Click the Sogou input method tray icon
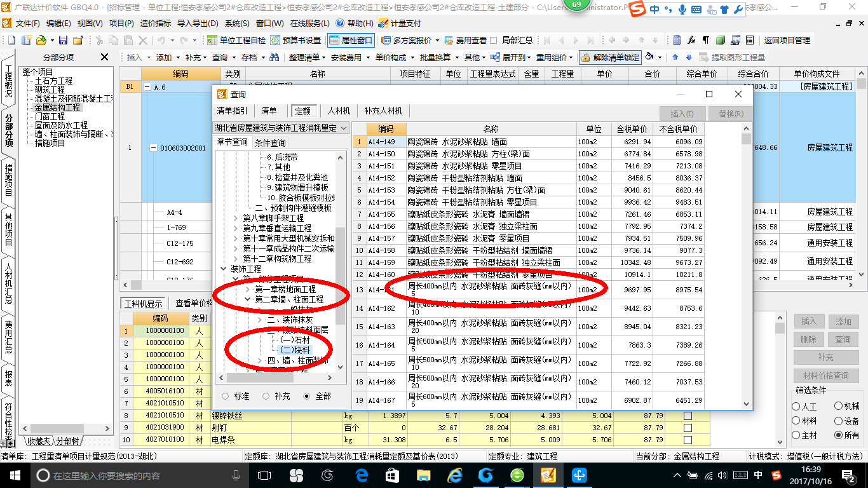This screenshot has width=868, height=488. tap(776, 475)
